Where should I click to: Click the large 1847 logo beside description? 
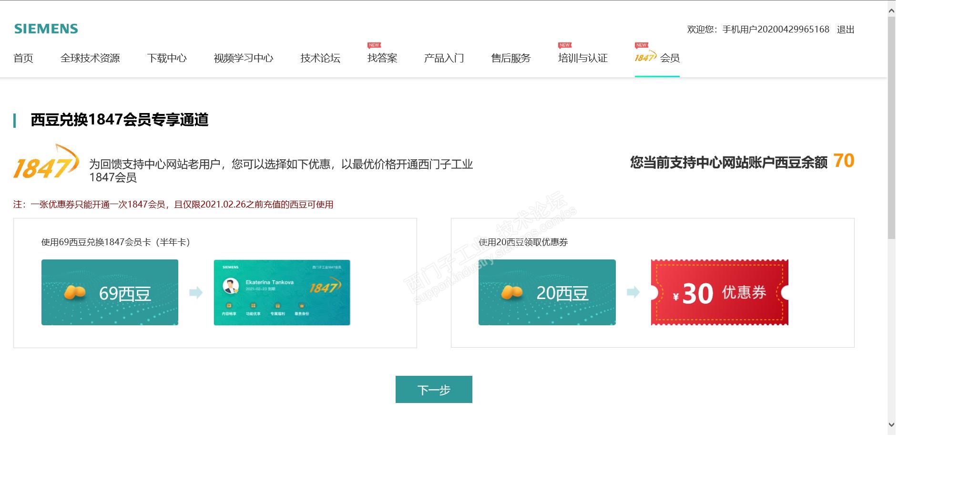[x=46, y=162]
